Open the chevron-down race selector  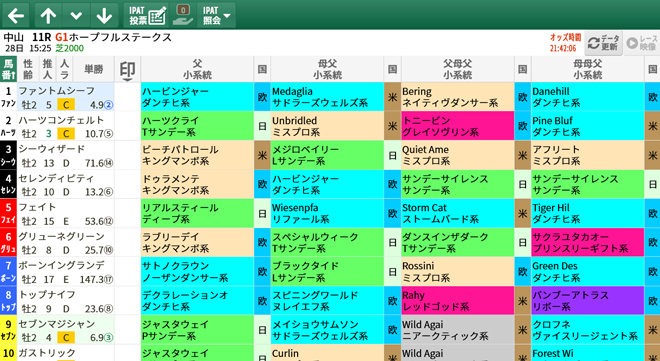point(76,16)
